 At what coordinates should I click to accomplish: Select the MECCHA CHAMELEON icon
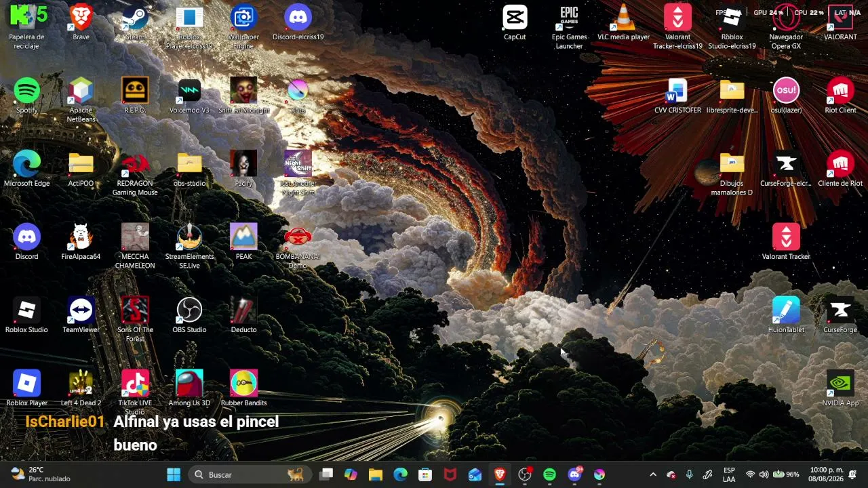[x=135, y=247]
